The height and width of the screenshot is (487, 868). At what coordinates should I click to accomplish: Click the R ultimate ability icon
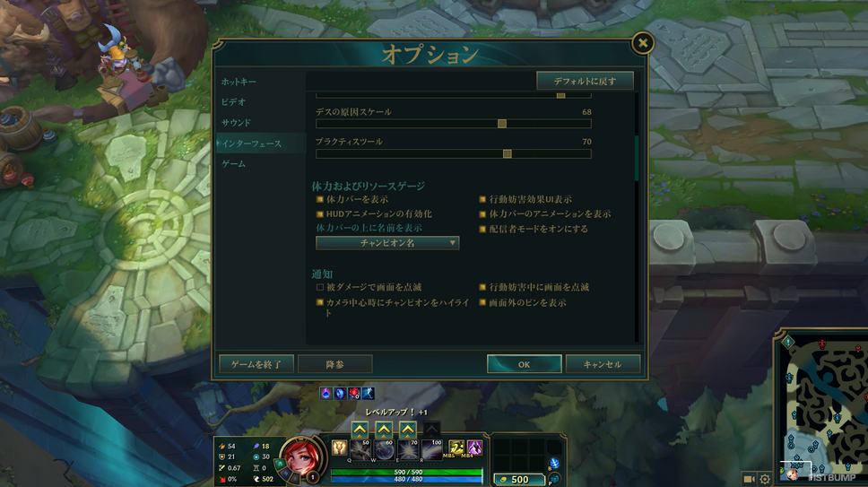pyautogui.click(x=432, y=448)
